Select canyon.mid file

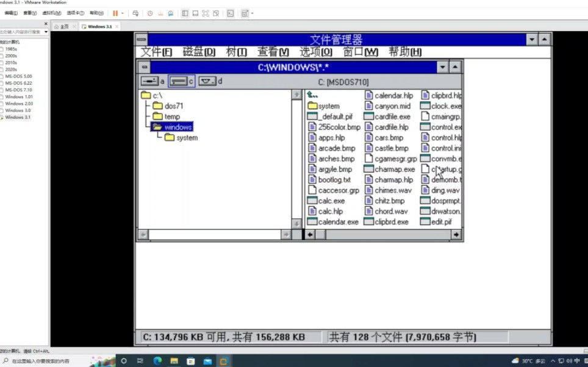pyautogui.click(x=388, y=106)
